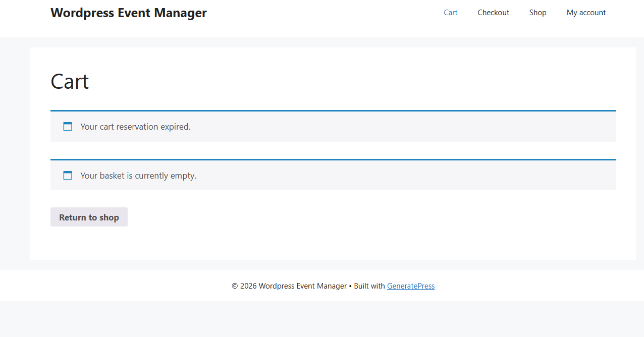Image resolution: width=644 pixels, height=337 pixels.
Task: Select My account in the top navigation
Action: click(586, 13)
